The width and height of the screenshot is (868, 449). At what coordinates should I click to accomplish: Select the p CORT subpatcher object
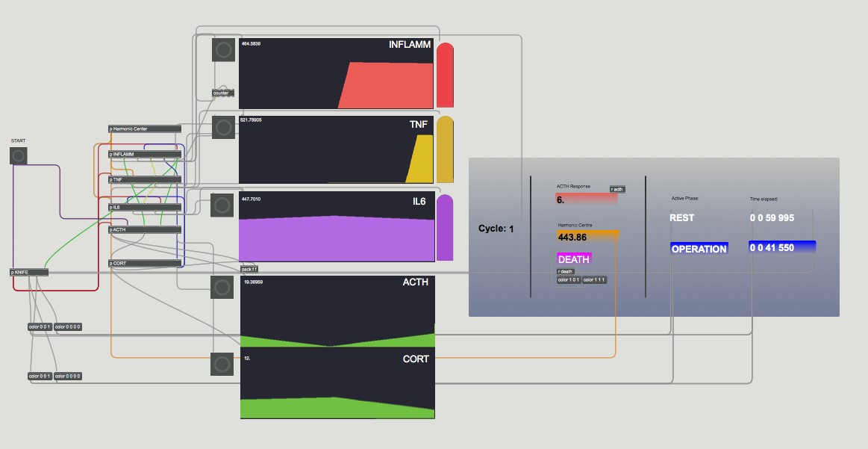(x=144, y=264)
